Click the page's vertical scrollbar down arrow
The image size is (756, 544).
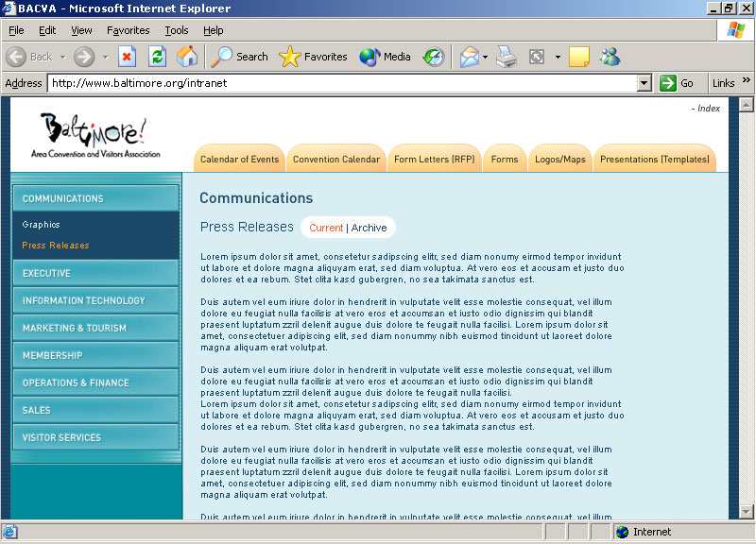pos(746,511)
